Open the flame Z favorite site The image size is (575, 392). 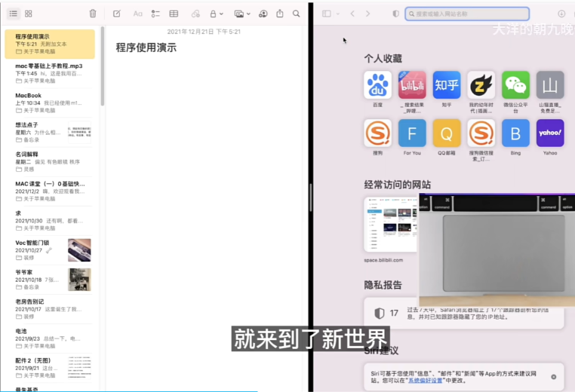481,85
